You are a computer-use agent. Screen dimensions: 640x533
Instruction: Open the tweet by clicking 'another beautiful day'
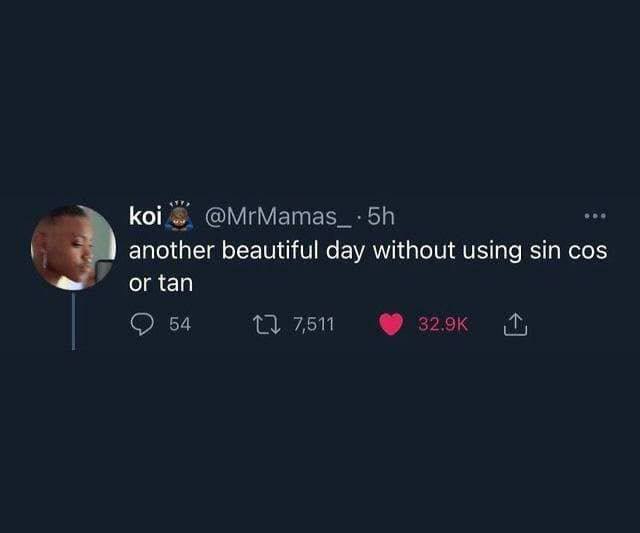(246, 250)
